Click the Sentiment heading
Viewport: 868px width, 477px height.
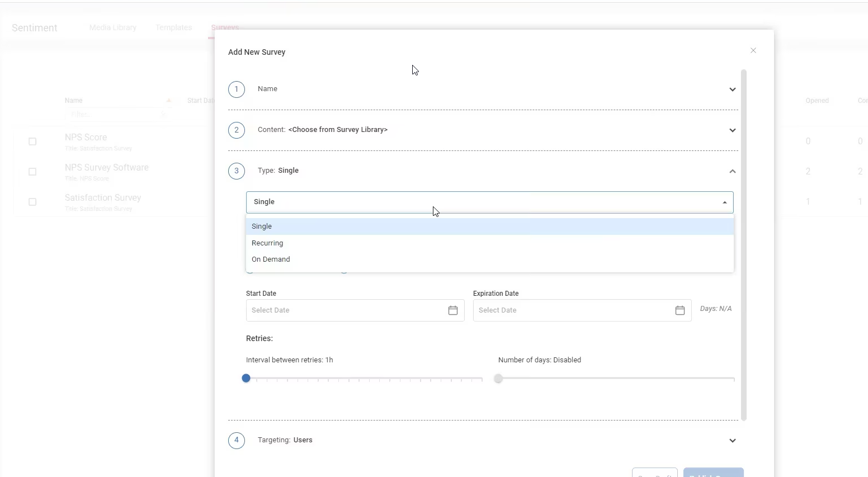(35, 28)
